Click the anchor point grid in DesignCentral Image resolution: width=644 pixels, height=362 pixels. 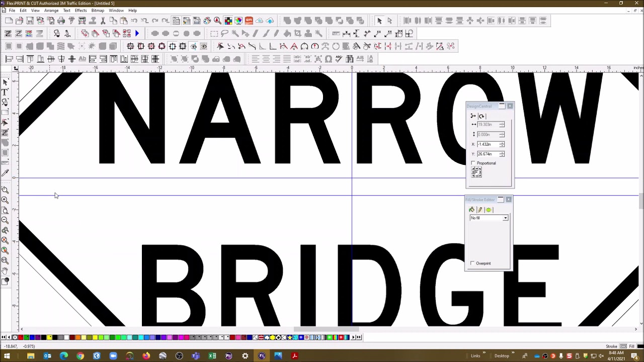tap(476, 172)
